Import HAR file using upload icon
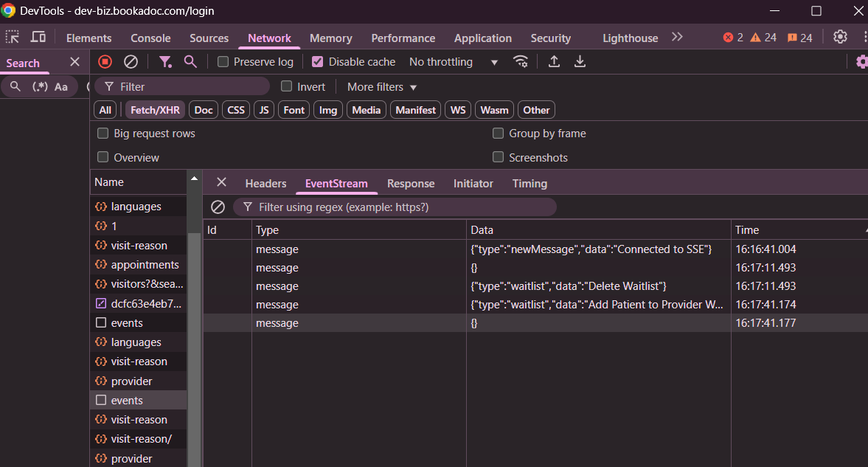868x467 pixels. [554, 62]
